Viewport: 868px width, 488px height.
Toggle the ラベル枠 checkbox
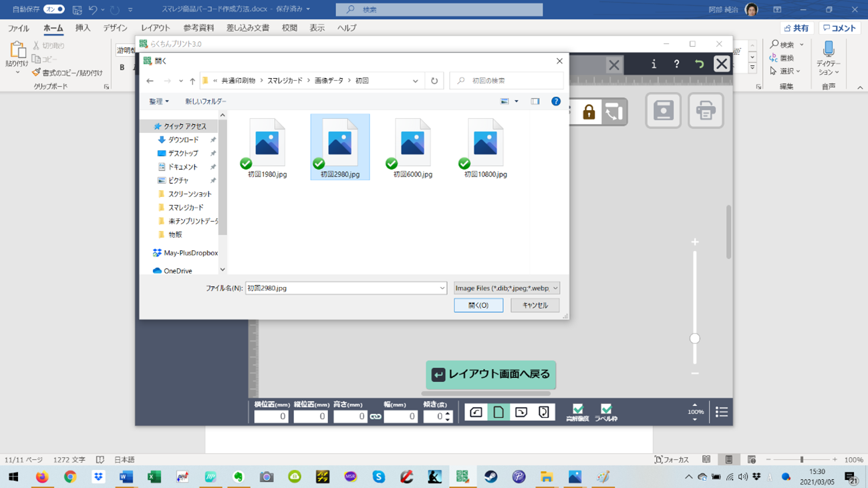pyautogui.click(x=606, y=409)
